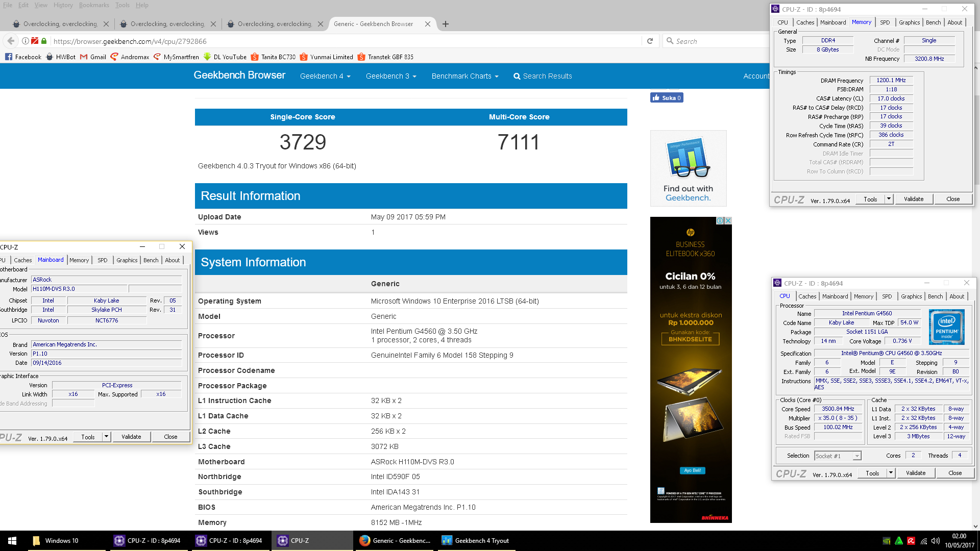Open the Firefox Bookmarks menu
The image size is (980, 551).
(94, 5)
